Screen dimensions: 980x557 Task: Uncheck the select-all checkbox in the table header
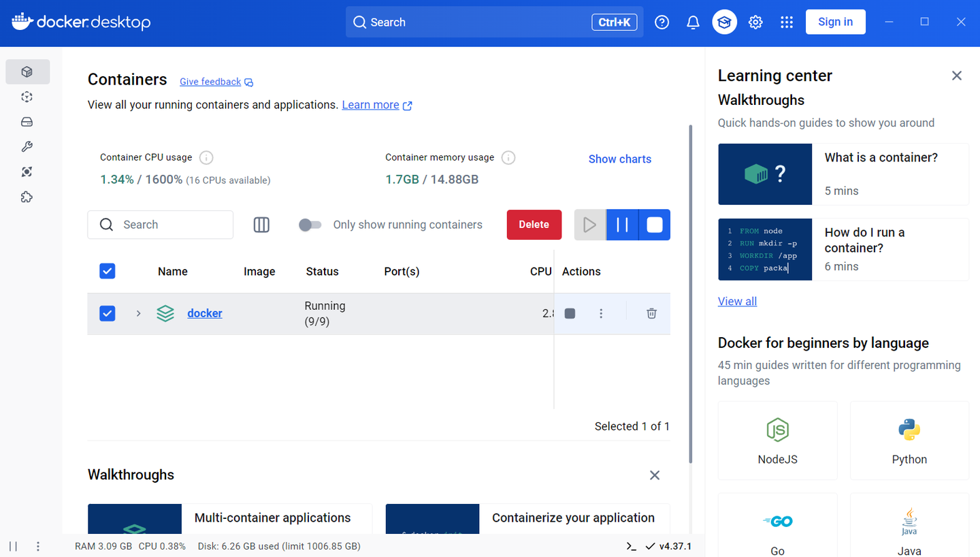pos(108,271)
